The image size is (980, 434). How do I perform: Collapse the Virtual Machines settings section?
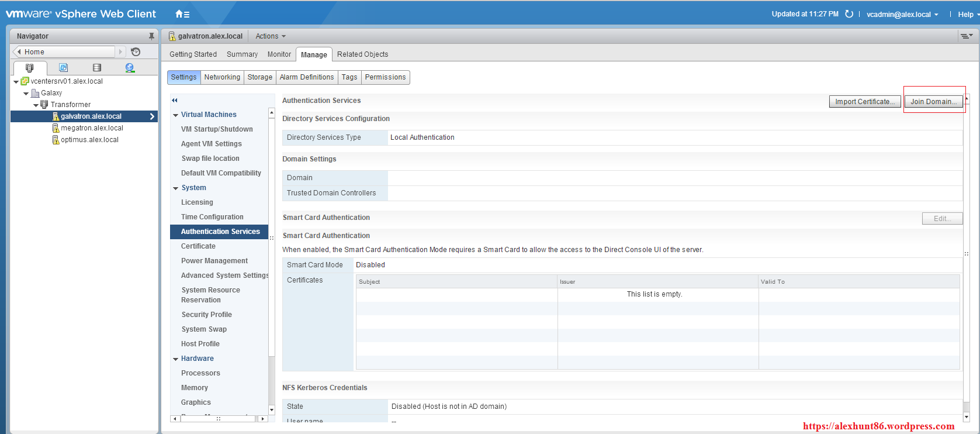[175, 115]
